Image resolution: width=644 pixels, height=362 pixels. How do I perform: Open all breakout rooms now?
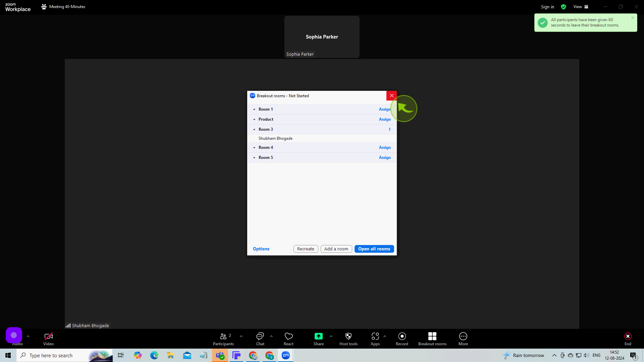coord(374,248)
